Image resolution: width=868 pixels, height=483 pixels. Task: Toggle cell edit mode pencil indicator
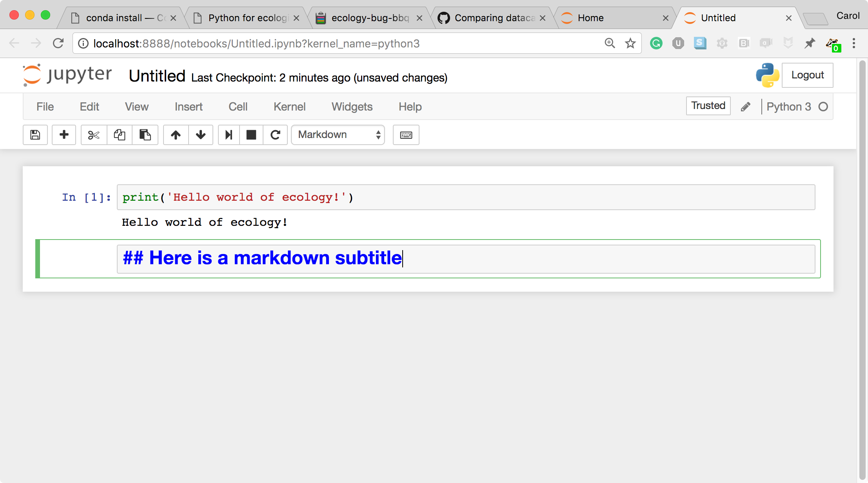pos(745,106)
